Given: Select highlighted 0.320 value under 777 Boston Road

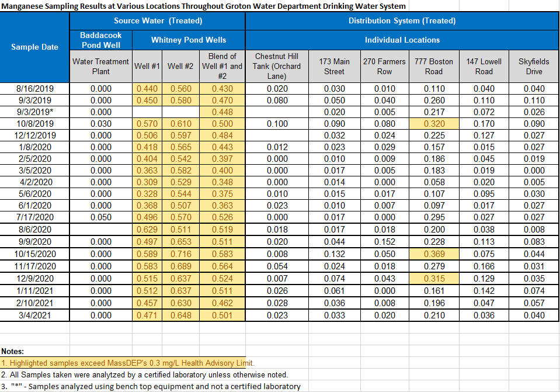Looking at the screenshot, I should click(x=434, y=124).
